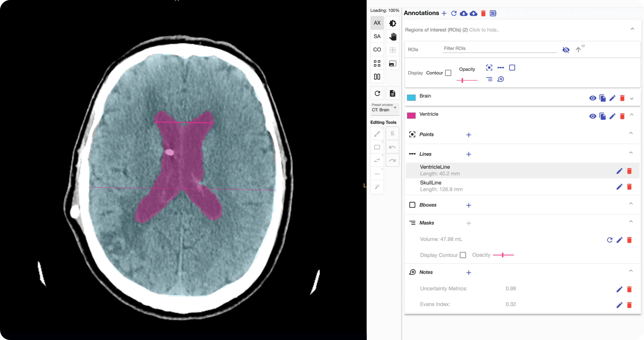Open the report document icon
This screenshot has height=340, width=644.
tap(393, 93)
